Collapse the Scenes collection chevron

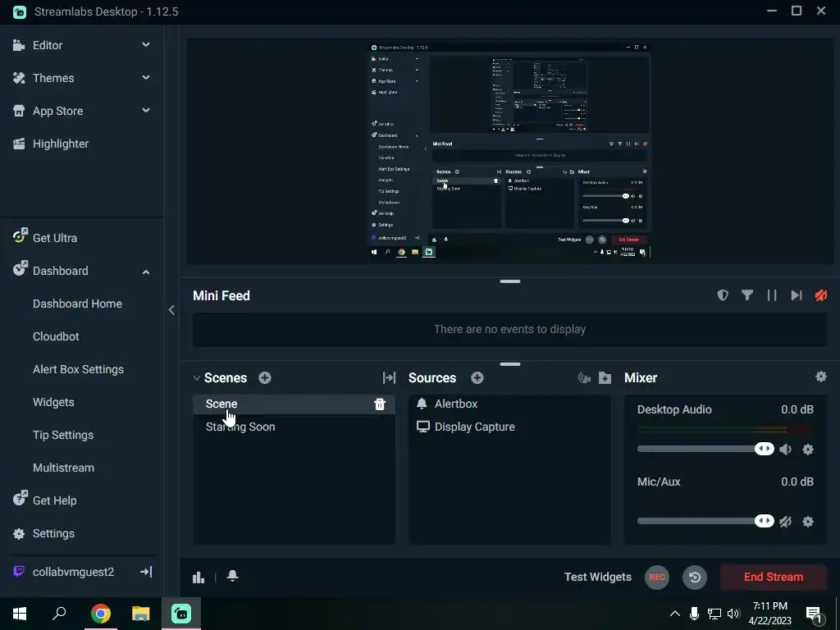coord(197,377)
